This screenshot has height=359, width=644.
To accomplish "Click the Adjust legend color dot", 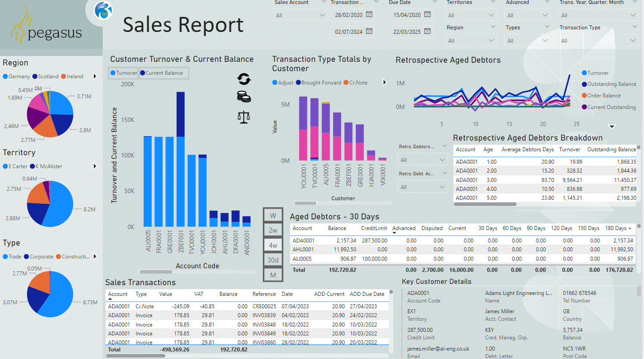I will click(x=275, y=83).
